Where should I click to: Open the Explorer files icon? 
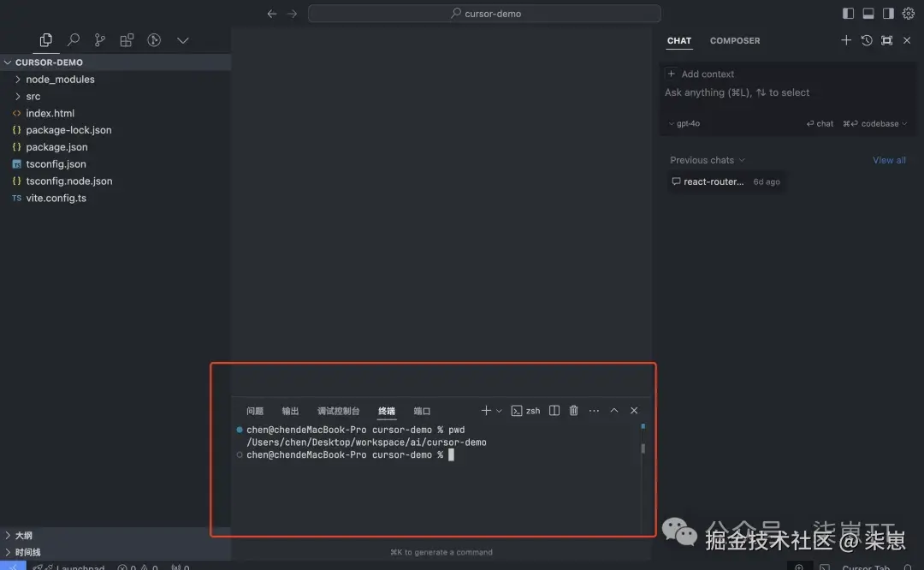[x=45, y=40]
